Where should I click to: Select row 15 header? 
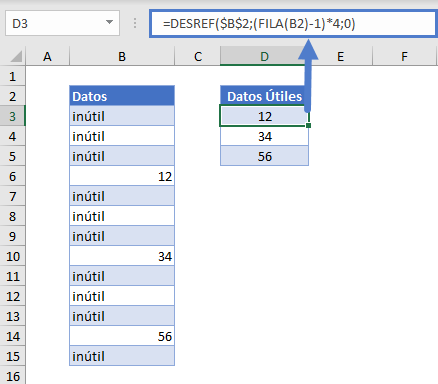tap(13, 356)
